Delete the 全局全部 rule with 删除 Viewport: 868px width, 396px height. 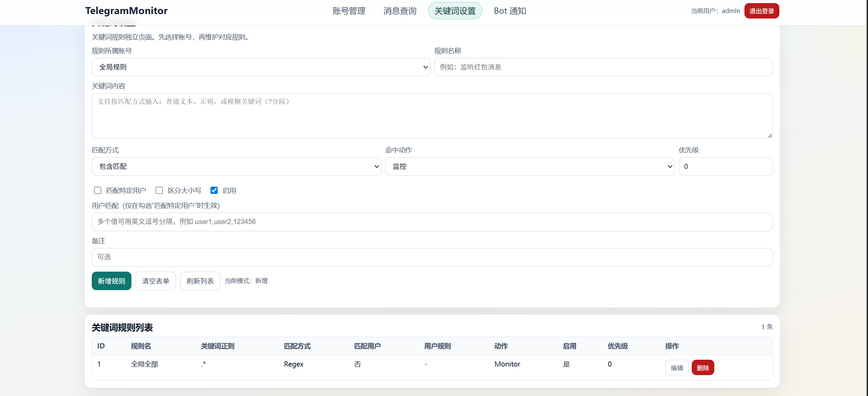click(x=703, y=368)
